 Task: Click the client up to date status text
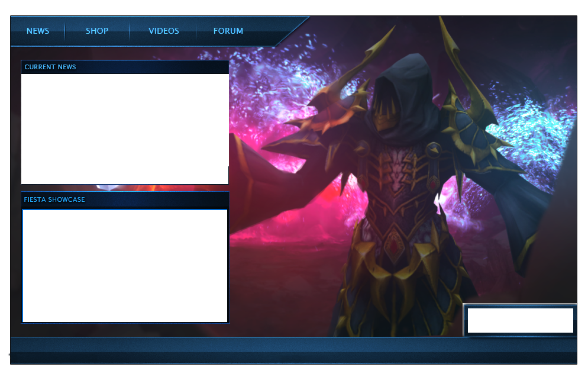click(x=47, y=365)
